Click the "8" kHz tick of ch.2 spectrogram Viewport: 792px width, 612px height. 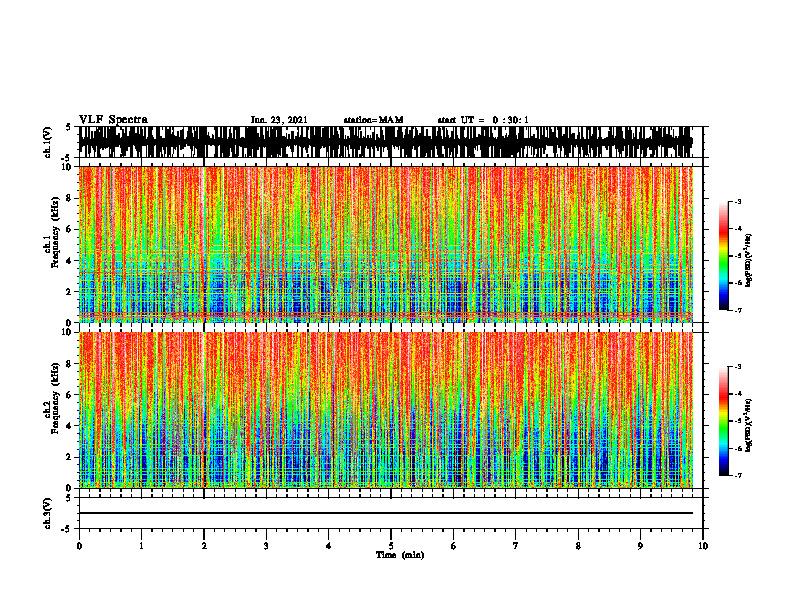click(70, 364)
